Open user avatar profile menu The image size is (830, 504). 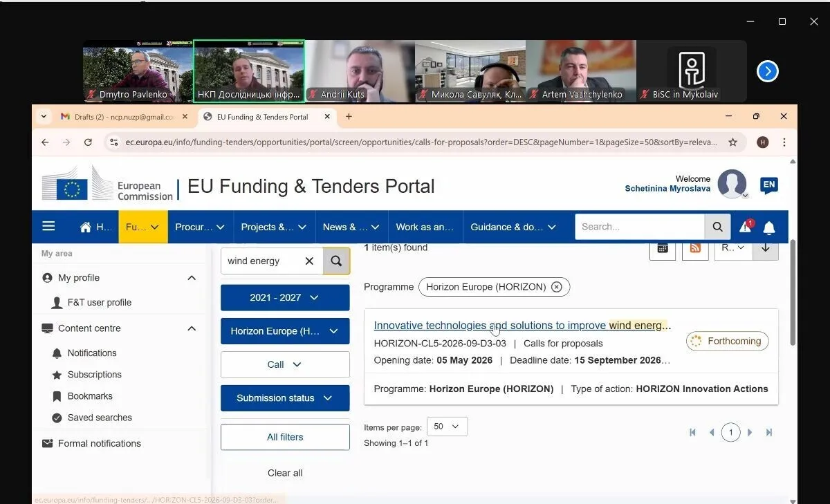[732, 184]
